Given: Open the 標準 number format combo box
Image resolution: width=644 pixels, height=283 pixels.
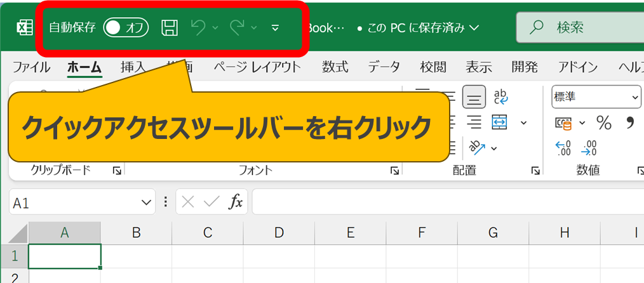Looking at the screenshot, I should click(x=596, y=97).
